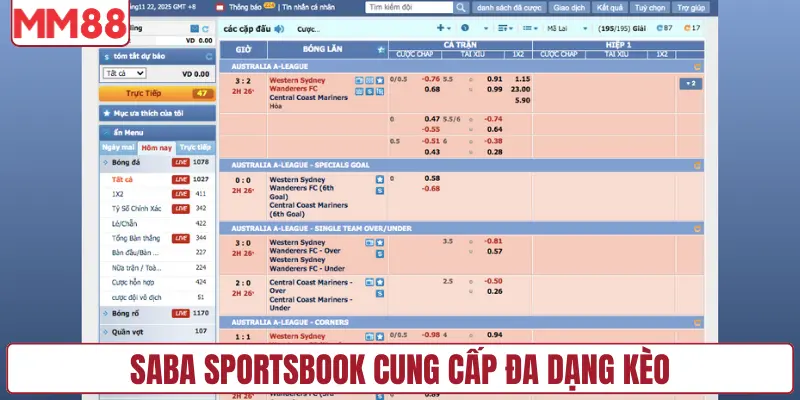Open the 'Tất cả' dropdown in forecast summary
The height and width of the screenshot is (400, 800).
click(124, 73)
